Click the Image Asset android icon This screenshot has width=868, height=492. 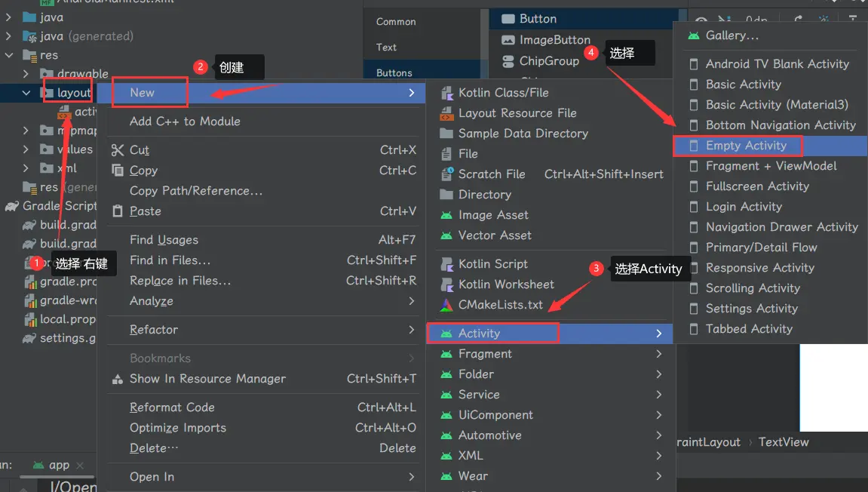click(x=446, y=215)
